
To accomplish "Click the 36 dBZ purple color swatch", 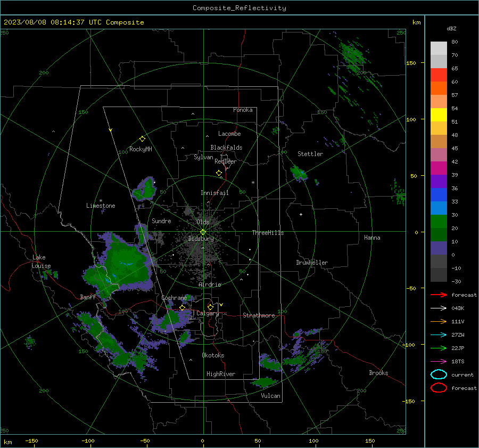I will pos(439,181).
